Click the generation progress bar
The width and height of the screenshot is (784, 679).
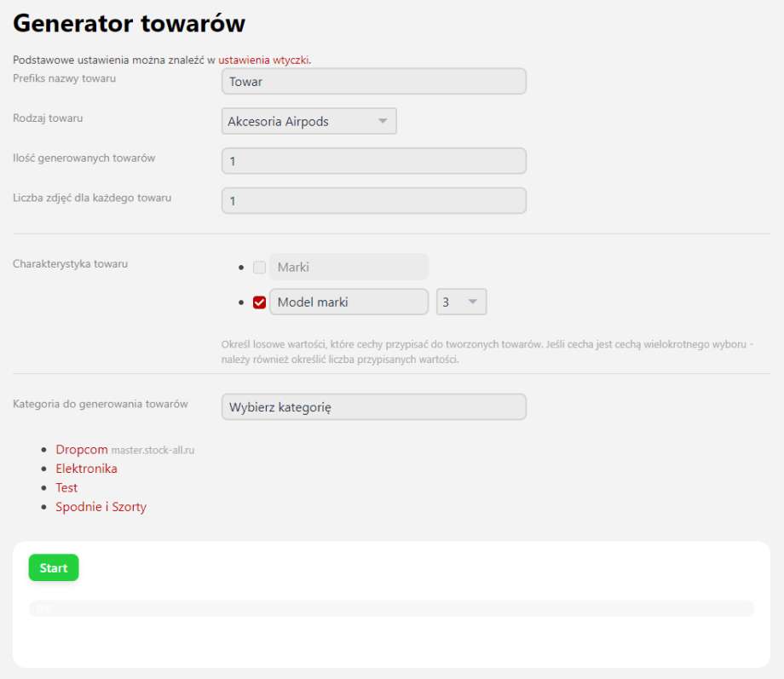[391, 608]
